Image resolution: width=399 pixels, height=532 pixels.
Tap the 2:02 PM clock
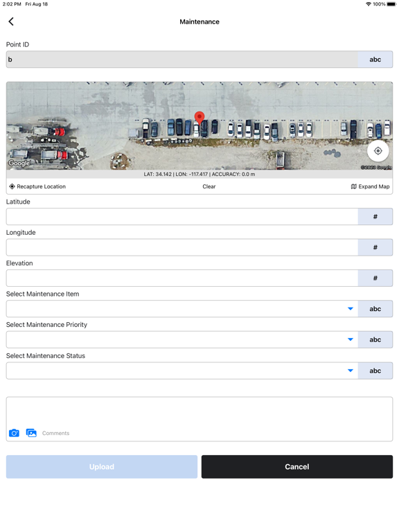(x=12, y=4)
